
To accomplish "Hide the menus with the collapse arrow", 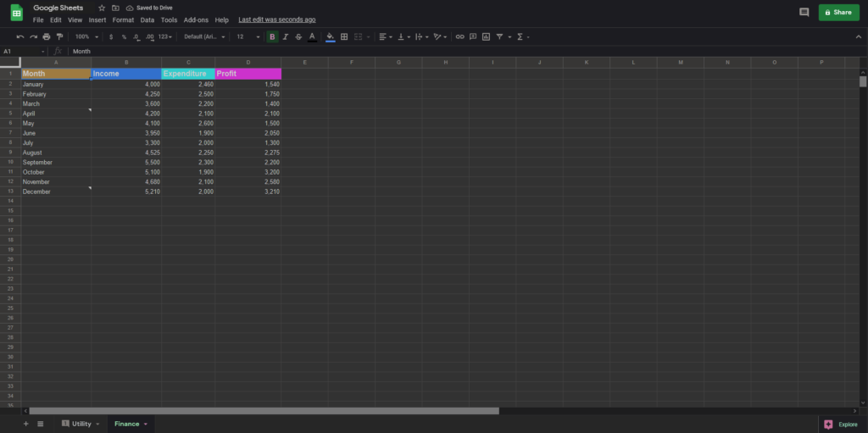I will click(859, 36).
